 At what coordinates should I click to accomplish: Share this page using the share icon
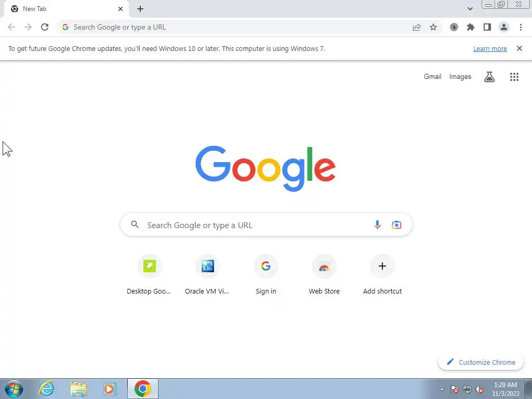pos(417,27)
